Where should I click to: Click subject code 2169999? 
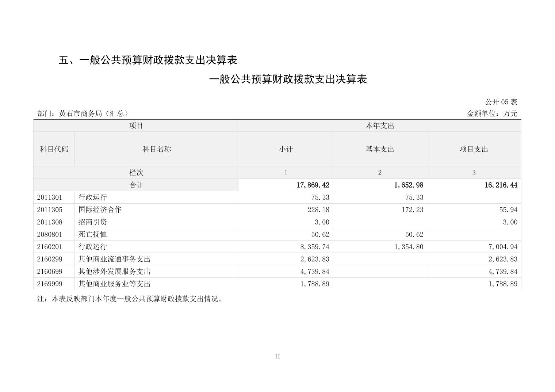tap(50, 284)
